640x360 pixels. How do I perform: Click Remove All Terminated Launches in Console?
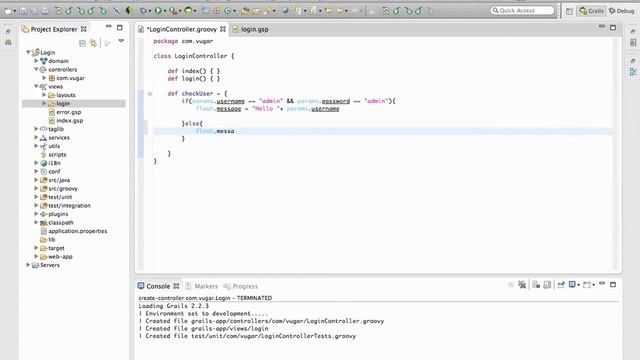tap(522, 284)
